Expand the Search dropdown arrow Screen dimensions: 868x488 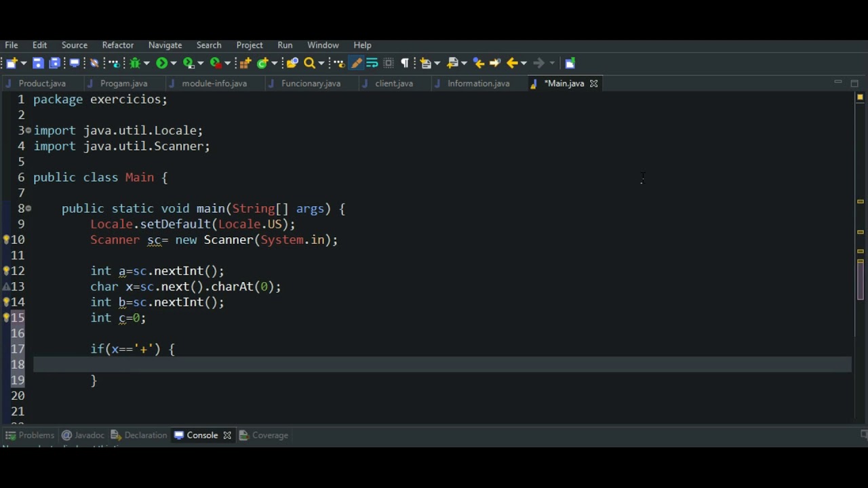tap(321, 64)
